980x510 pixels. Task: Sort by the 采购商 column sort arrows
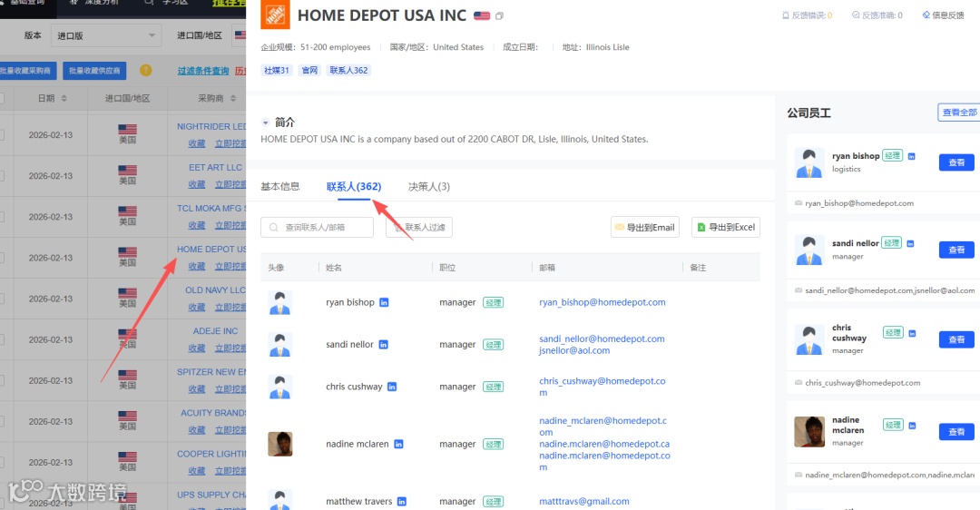click(x=233, y=99)
